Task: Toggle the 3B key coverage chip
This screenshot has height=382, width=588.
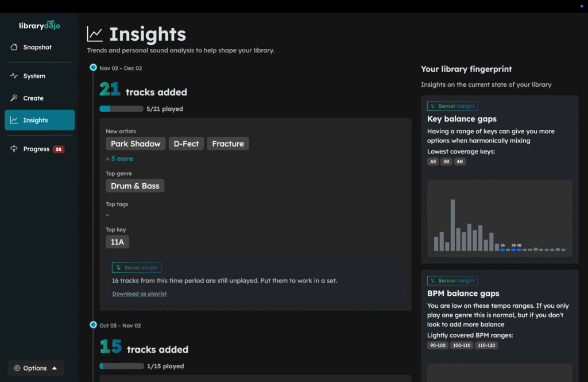Action: tap(446, 161)
